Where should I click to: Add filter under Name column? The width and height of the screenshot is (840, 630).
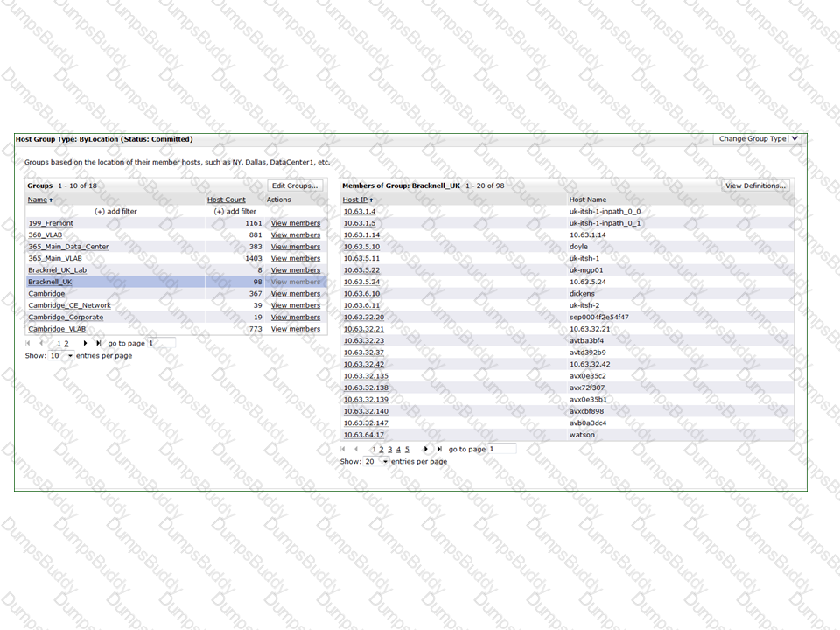pos(115,212)
